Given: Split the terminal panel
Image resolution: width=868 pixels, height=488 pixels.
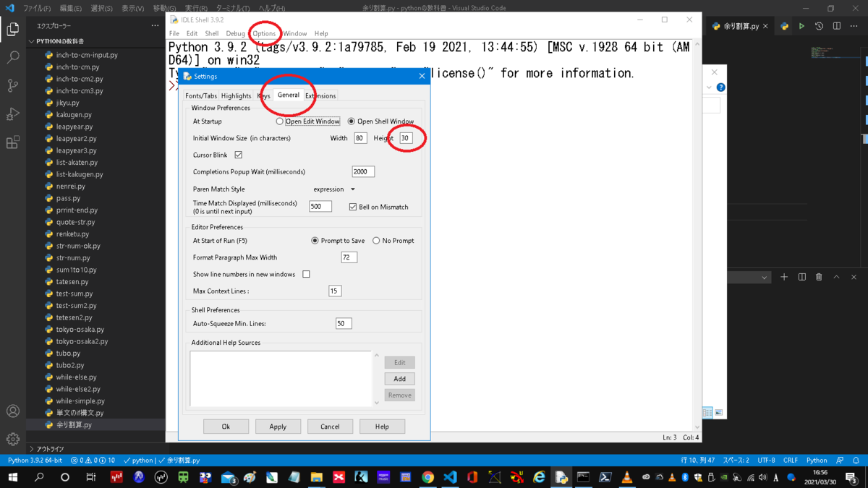Looking at the screenshot, I should pos(801,277).
